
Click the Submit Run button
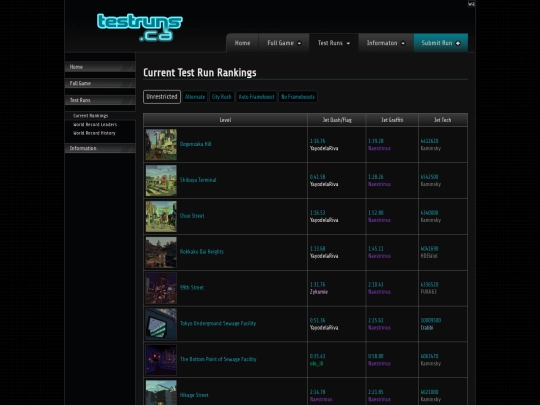click(x=441, y=43)
